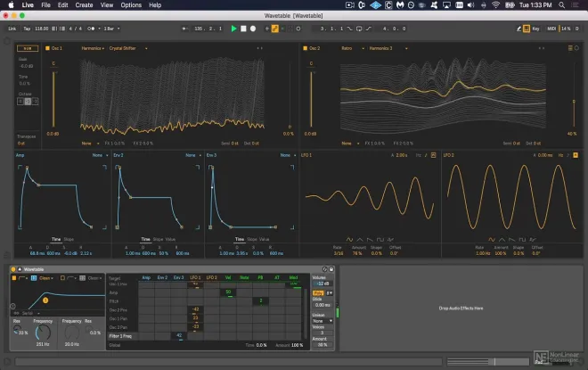The height and width of the screenshot is (370, 588).
Task: Click the Wavetable device Save Preset icon
Action: [x=331, y=269]
